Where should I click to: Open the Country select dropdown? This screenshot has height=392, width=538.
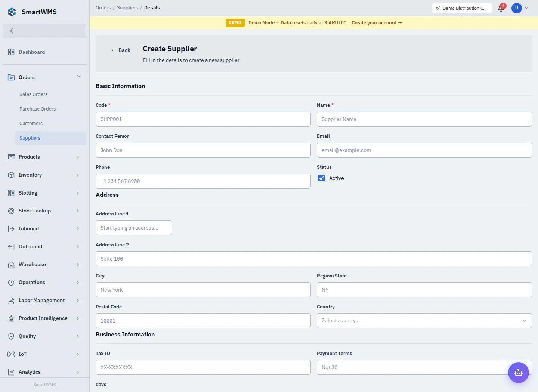coord(424,321)
